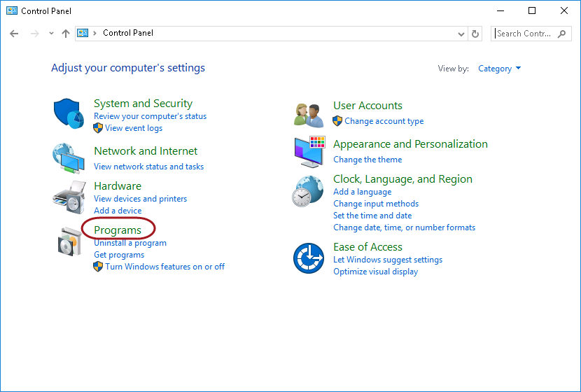
Task: Click Uninstall a program link
Action: click(130, 243)
